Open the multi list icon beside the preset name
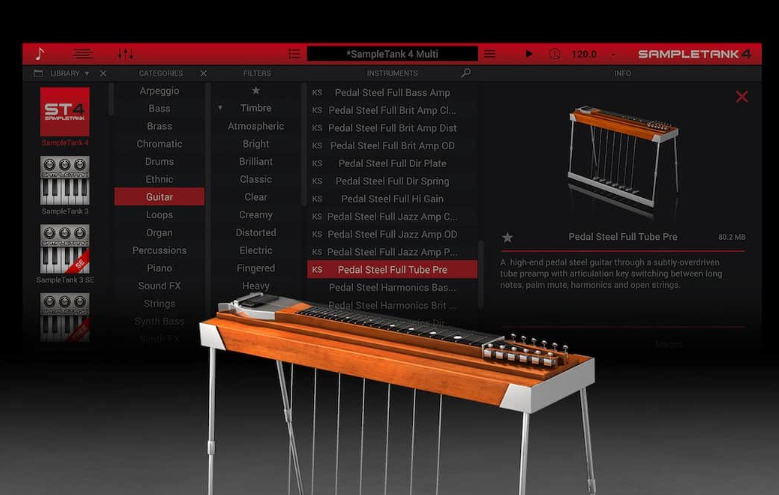779x495 pixels. [x=294, y=54]
